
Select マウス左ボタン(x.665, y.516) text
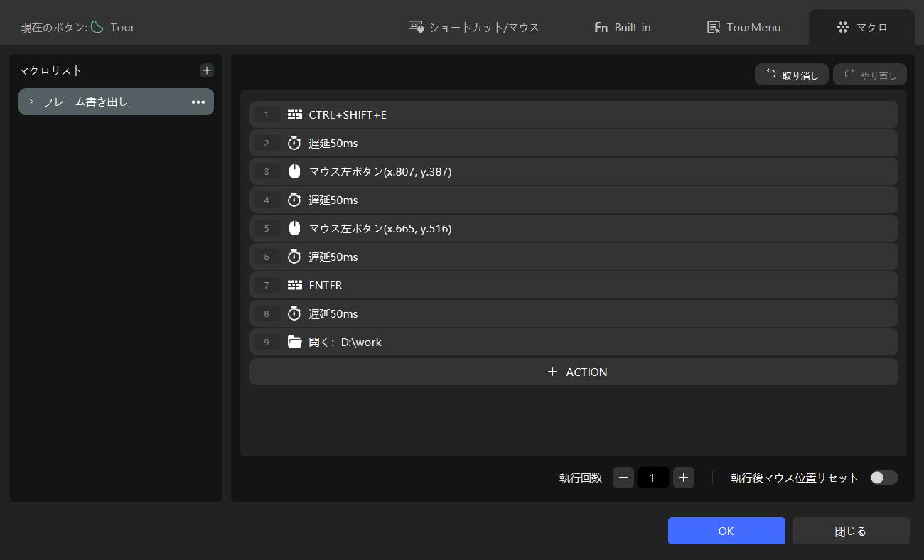point(380,228)
